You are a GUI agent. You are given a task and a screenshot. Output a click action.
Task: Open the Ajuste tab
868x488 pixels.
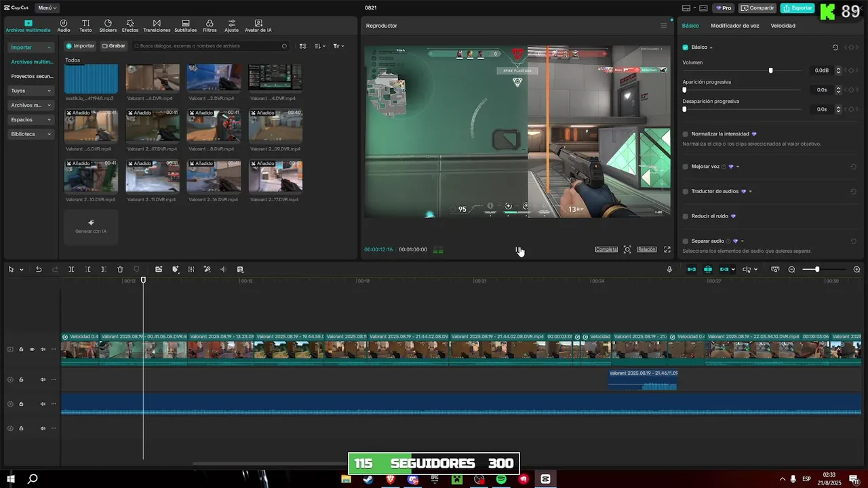coord(231,26)
